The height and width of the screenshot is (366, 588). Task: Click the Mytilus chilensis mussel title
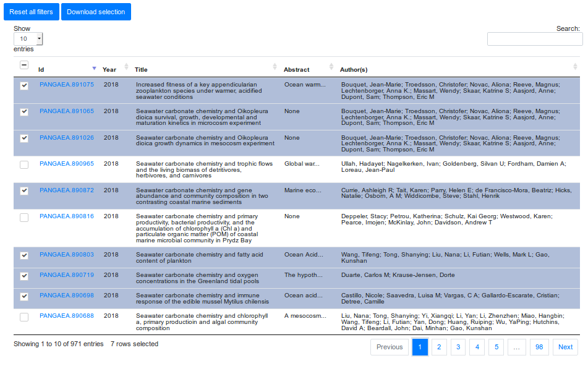click(x=203, y=299)
